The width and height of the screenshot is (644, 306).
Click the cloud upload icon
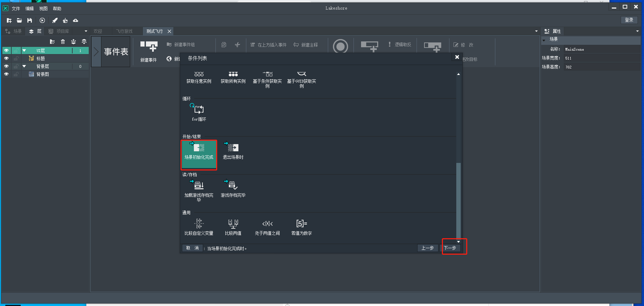[x=75, y=21]
